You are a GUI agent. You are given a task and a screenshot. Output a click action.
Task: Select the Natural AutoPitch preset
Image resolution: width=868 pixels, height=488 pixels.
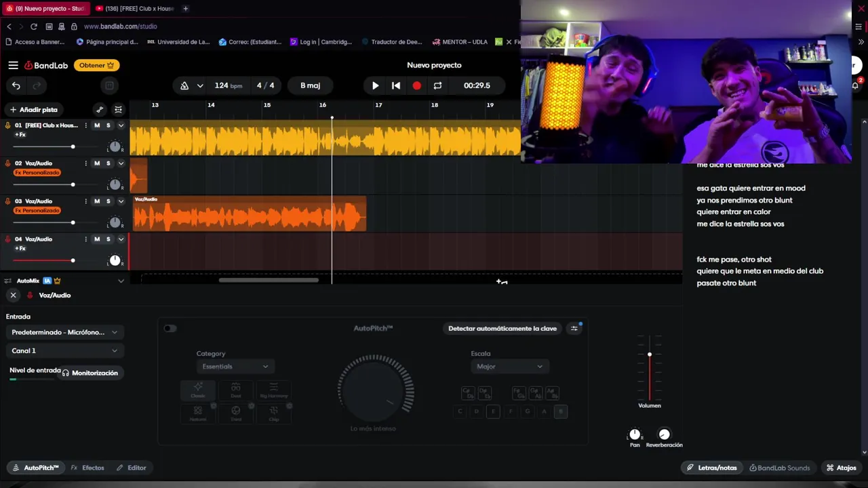(198, 413)
